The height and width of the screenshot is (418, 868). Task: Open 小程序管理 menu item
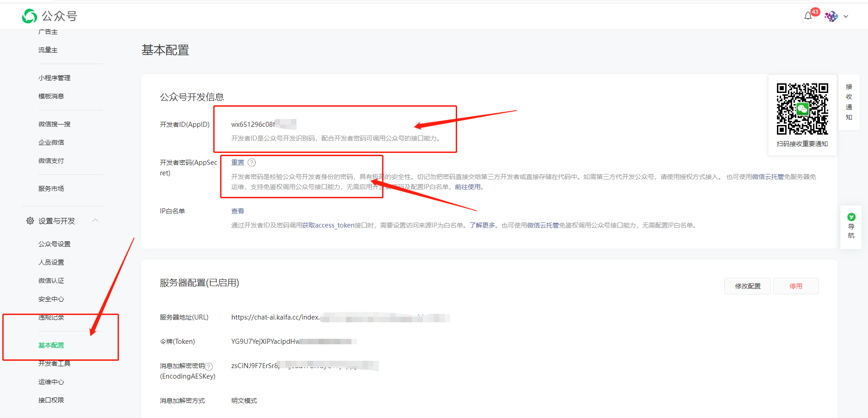[x=54, y=78]
